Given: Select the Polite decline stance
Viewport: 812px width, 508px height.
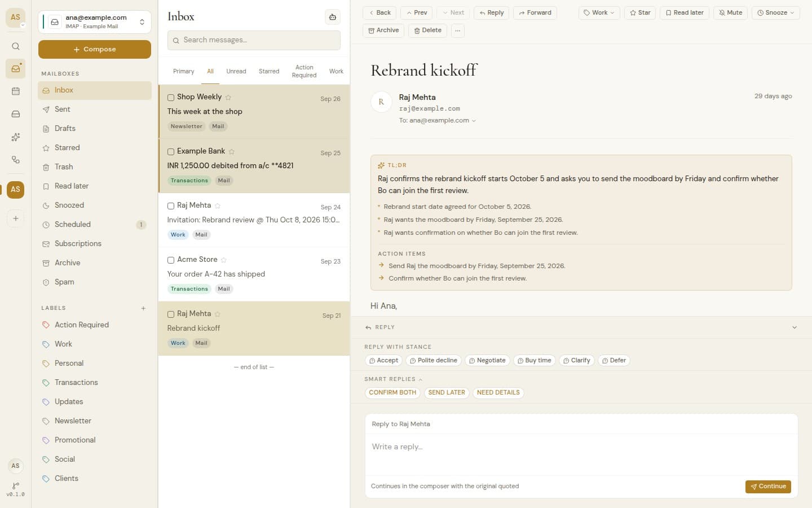Looking at the screenshot, I should [x=433, y=361].
